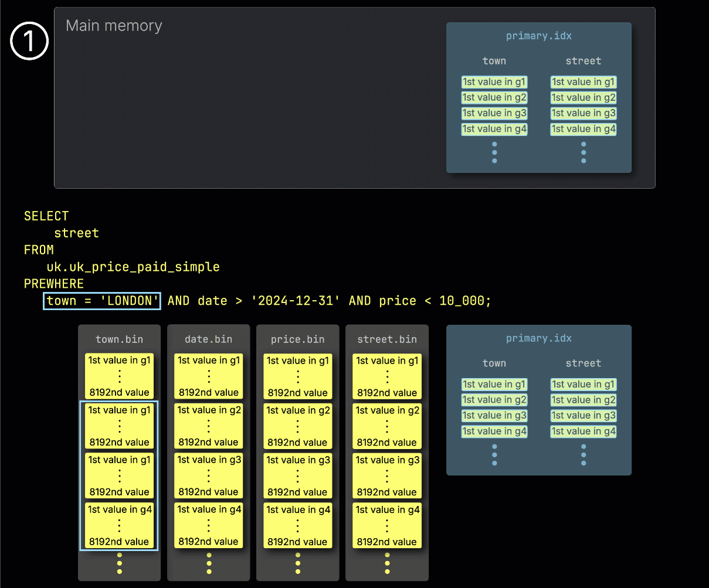Click the vertical dots below street.bin column

387,563
